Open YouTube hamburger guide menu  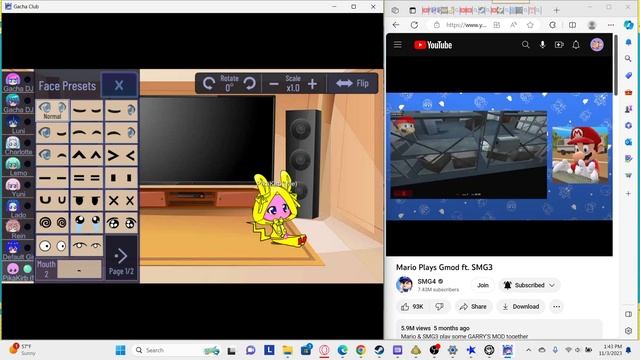[398, 44]
